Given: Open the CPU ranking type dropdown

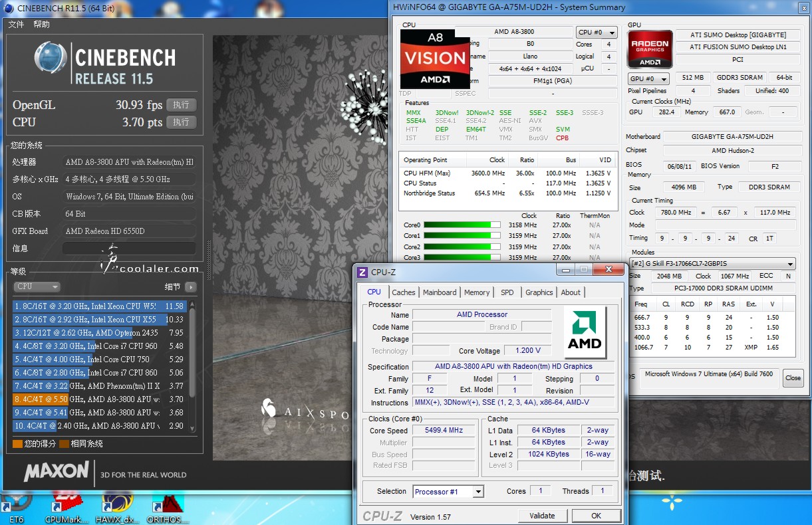Looking at the screenshot, I should tap(37, 286).
